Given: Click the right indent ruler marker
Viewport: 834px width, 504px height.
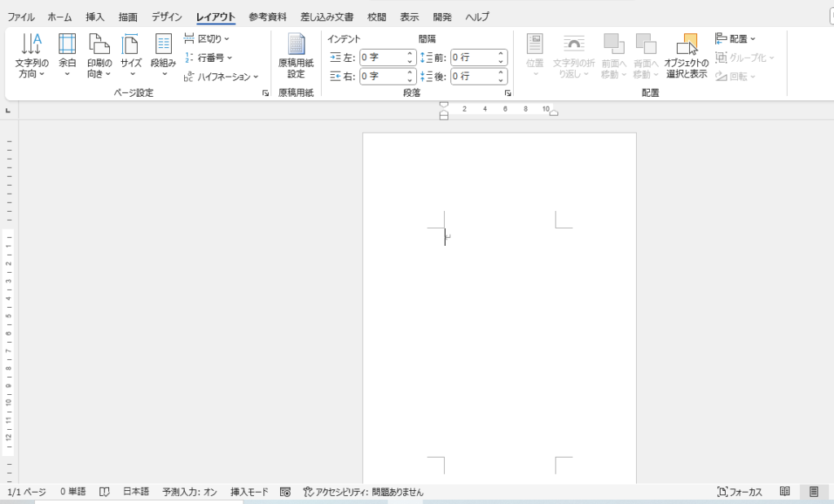Looking at the screenshot, I should (x=554, y=112).
